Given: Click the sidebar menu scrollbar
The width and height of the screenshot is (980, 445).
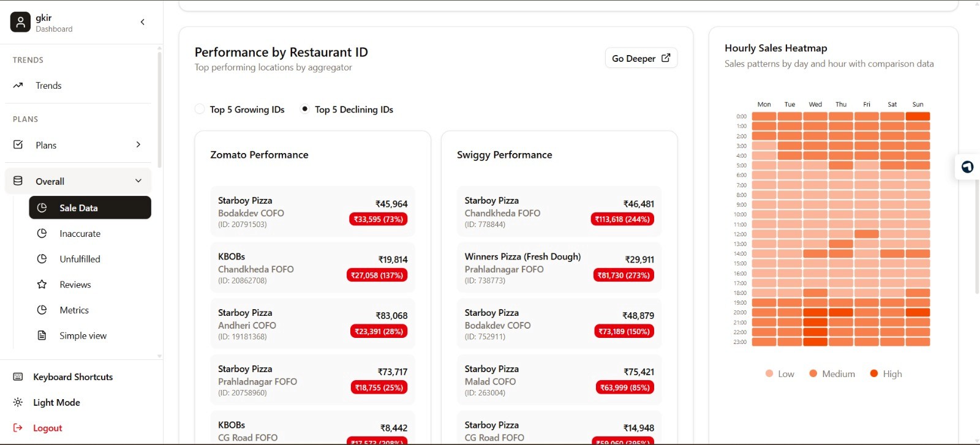Looking at the screenshot, I should tap(159, 110).
